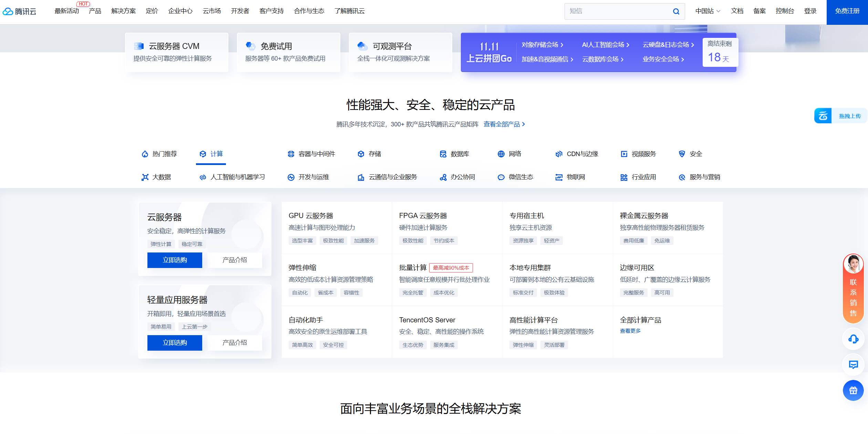The width and height of the screenshot is (868, 434).
Task: Open the 云服务器 CVM card
Action: [x=177, y=52]
